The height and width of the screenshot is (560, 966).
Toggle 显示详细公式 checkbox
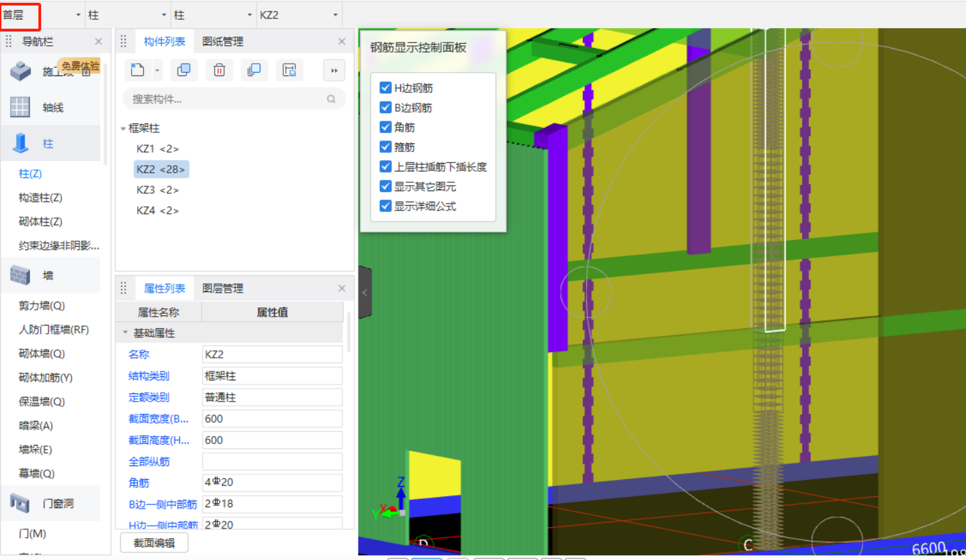(385, 206)
